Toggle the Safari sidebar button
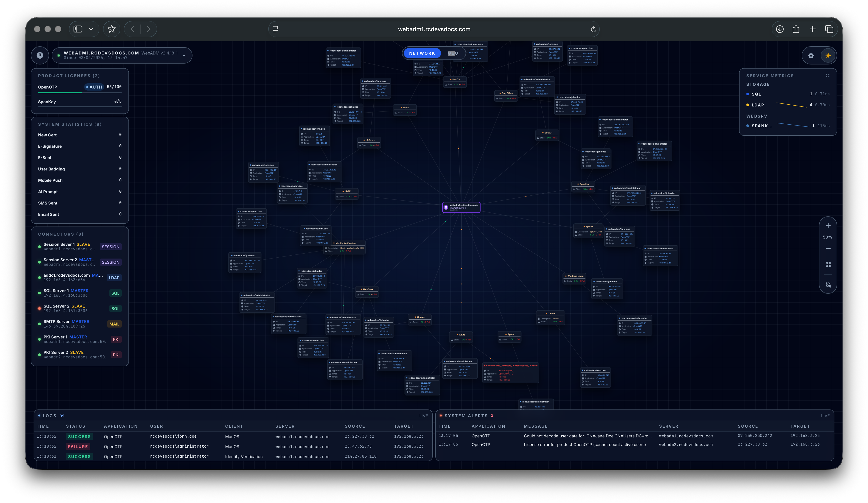 (x=78, y=29)
